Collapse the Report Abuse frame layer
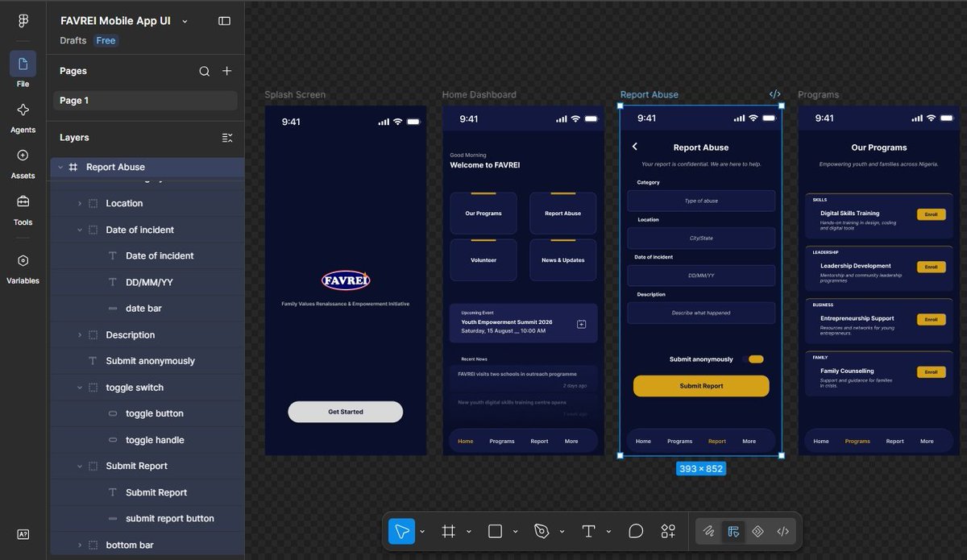The image size is (967, 560). point(60,168)
